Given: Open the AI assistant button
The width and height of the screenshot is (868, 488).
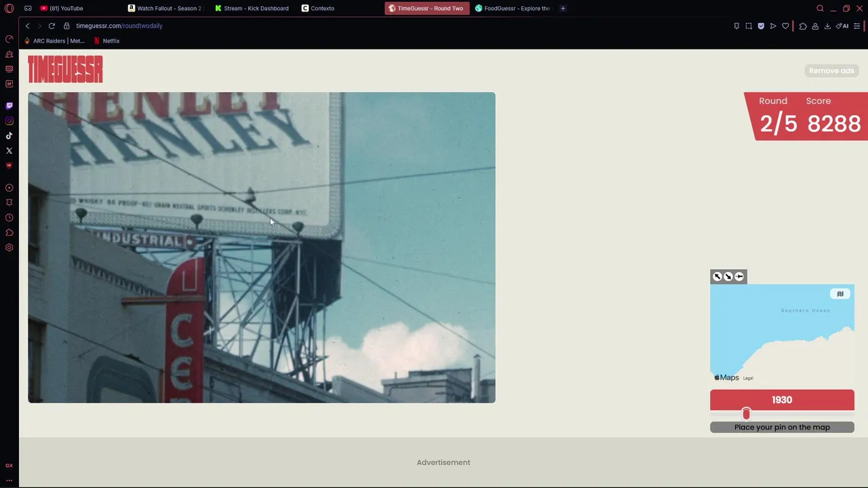Looking at the screenshot, I should click(842, 26).
